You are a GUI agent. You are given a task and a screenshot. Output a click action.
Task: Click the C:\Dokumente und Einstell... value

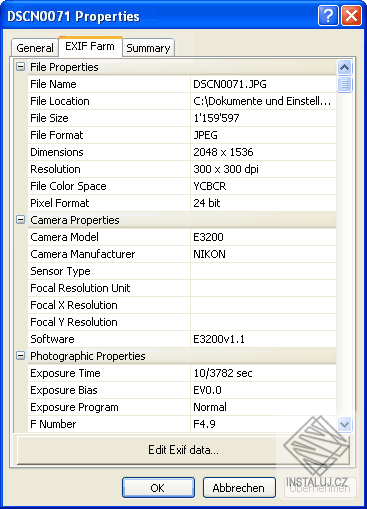pyautogui.click(x=262, y=101)
